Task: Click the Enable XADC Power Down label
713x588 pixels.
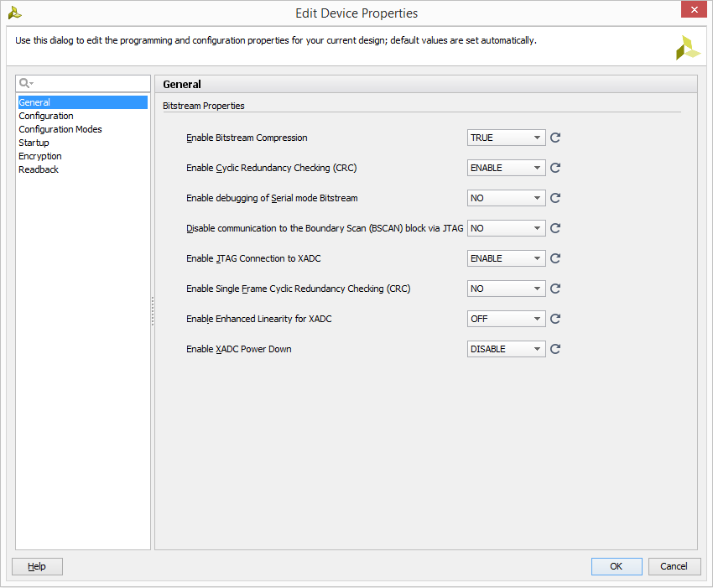Action: click(239, 349)
